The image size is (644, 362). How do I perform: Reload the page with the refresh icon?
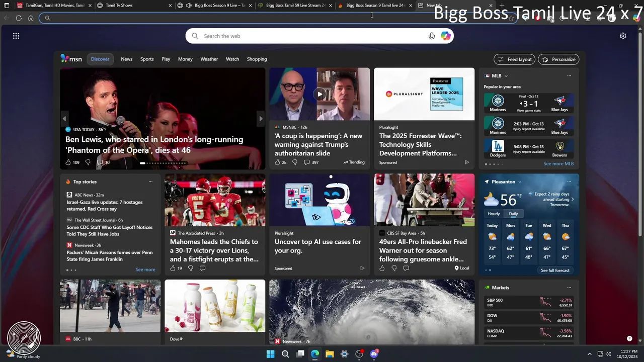pyautogui.click(x=19, y=18)
